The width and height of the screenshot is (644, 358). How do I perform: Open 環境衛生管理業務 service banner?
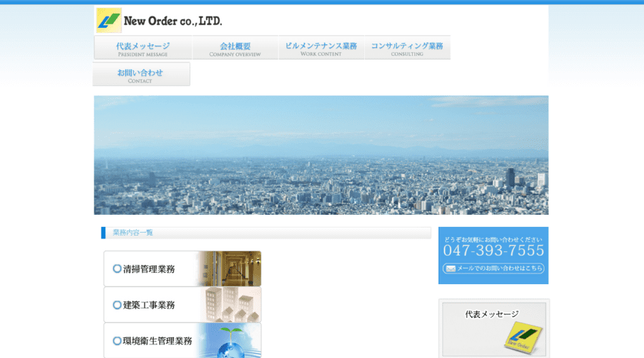coord(182,340)
